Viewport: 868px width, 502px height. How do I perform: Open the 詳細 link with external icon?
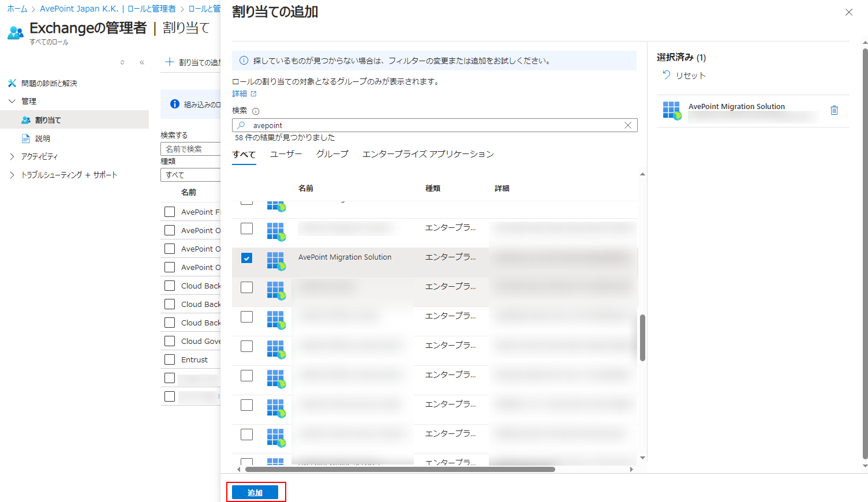[244, 93]
